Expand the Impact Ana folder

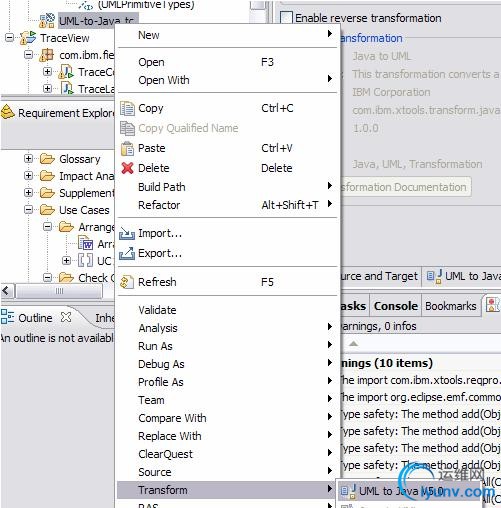click(x=29, y=175)
